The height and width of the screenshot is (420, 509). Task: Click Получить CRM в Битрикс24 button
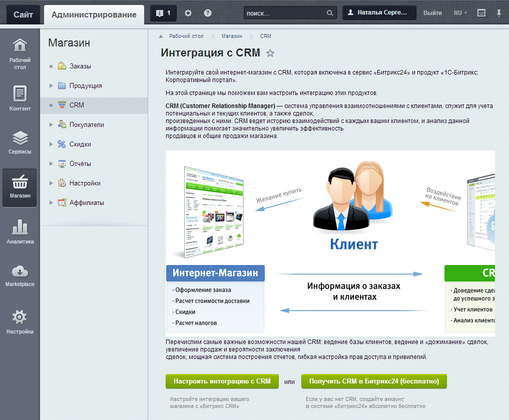(374, 381)
